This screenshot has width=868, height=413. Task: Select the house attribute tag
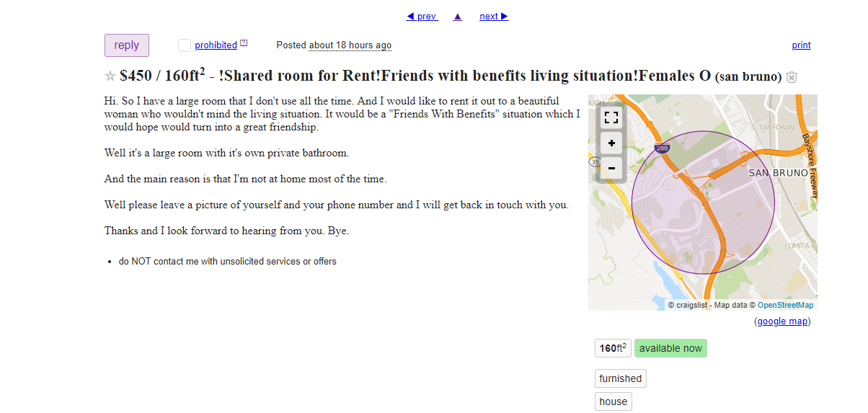pos(614,401)
